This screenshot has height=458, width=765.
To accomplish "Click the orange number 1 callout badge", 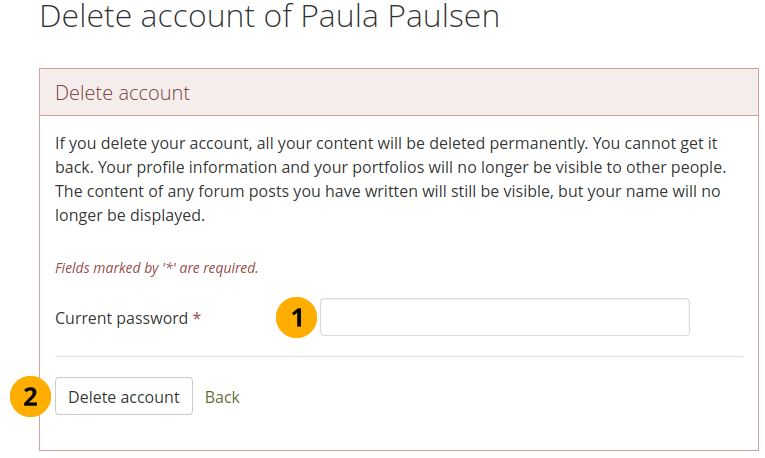I will point(296,318).
